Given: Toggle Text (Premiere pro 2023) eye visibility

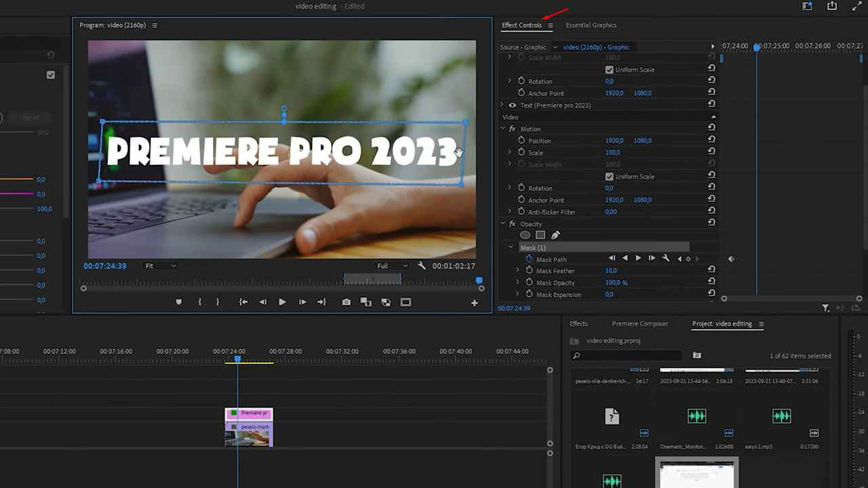Looking at the screenshot, I should coord(513,105).
